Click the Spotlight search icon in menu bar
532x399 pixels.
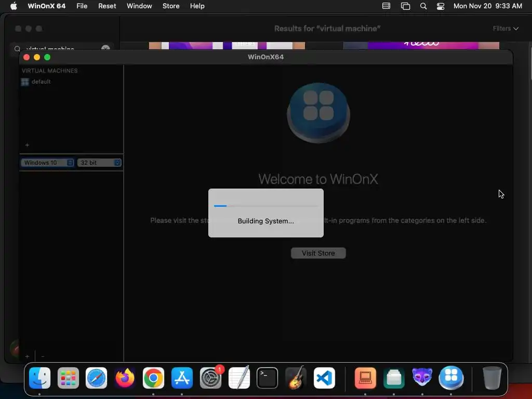click(x=423, y=6)
